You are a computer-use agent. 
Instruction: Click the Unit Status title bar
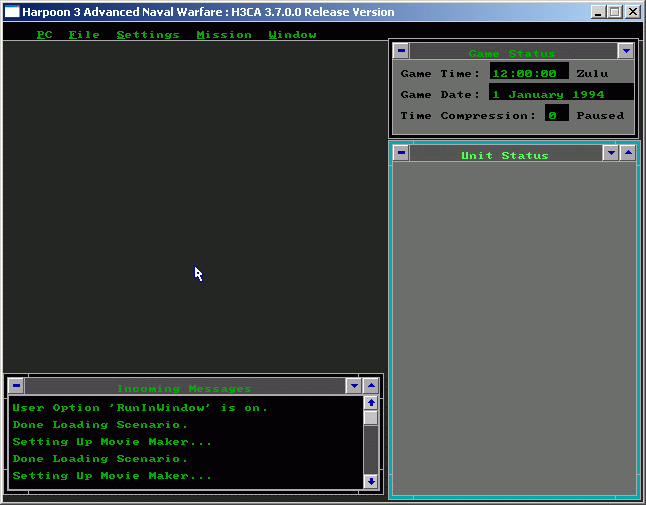click(506, 153)
